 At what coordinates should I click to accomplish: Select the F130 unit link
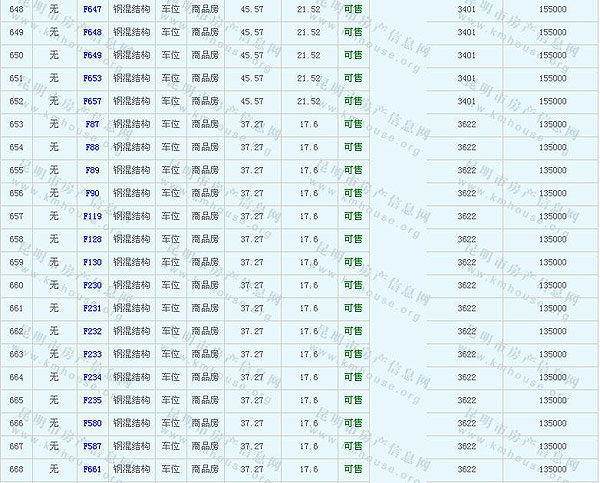[x=92, y=262]
